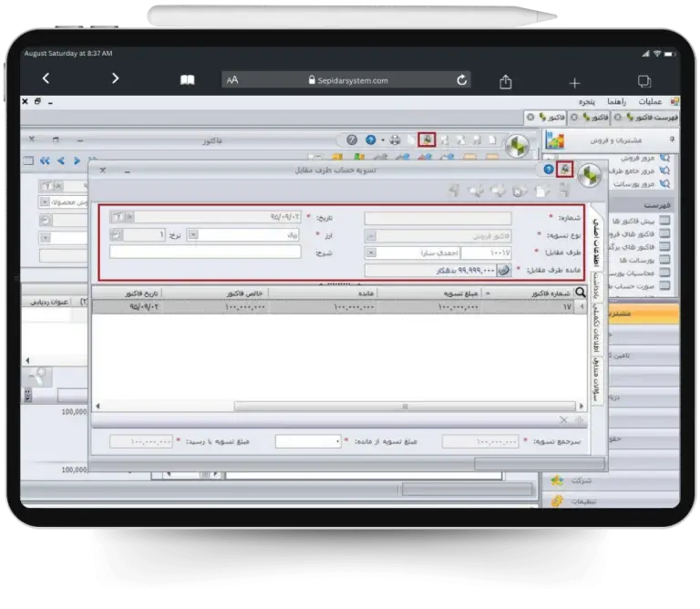Print the invoice from فاکتور toolbar
This screenshot has height=609, width=700.
[x=395, y=140]
